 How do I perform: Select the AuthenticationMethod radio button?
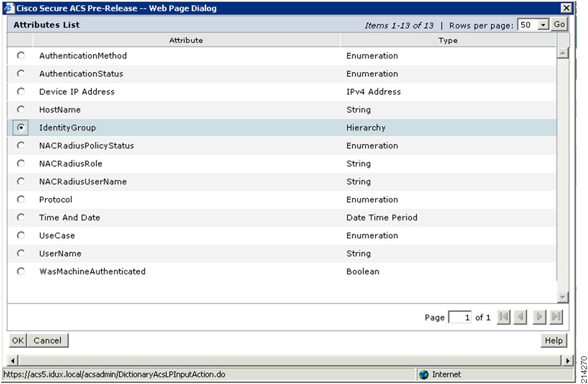[x=20, y=56]
